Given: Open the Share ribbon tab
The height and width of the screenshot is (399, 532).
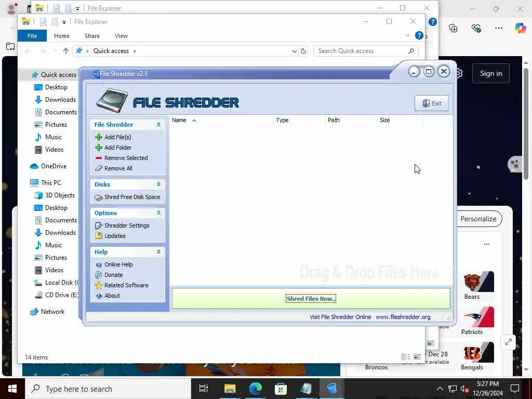Looking at the screenshot, I should (x=92, y=36).
